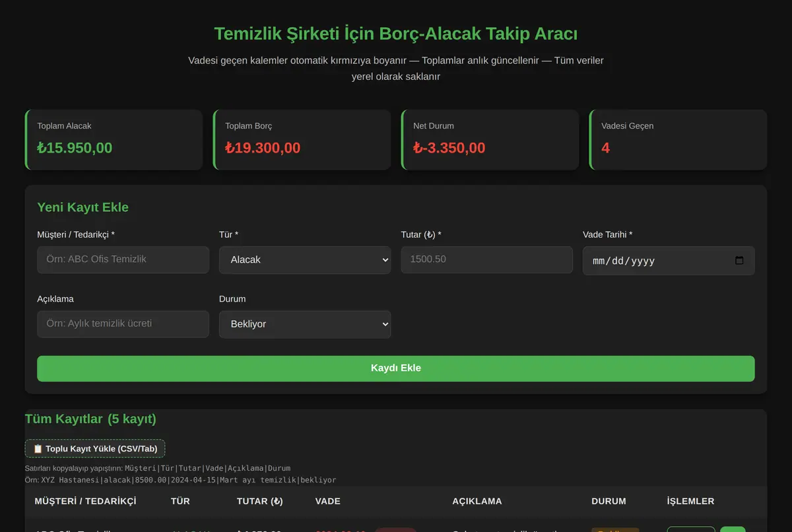Screen dimensions: 792x532
Task: Select the Toplam Borç value ₺19.300,00
Action: 263,148
